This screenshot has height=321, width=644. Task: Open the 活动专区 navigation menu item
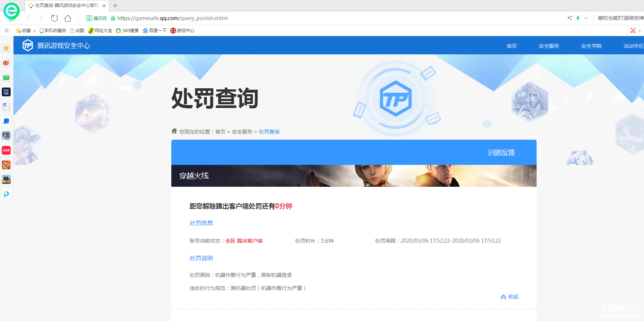tap(634, 46)
